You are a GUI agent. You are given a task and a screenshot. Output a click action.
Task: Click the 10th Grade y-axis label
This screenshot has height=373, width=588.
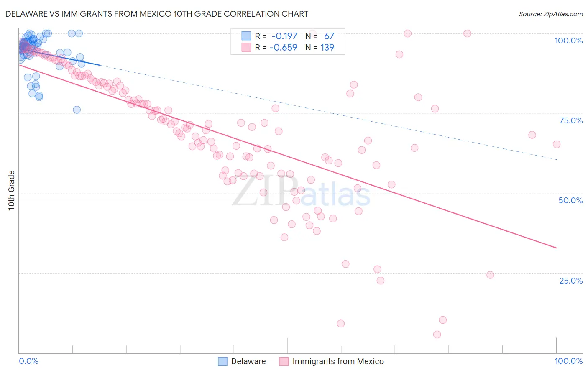(11, 190)
